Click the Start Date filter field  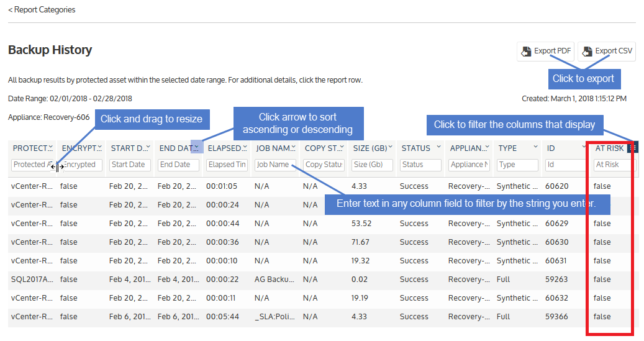(x=130, y=165)
